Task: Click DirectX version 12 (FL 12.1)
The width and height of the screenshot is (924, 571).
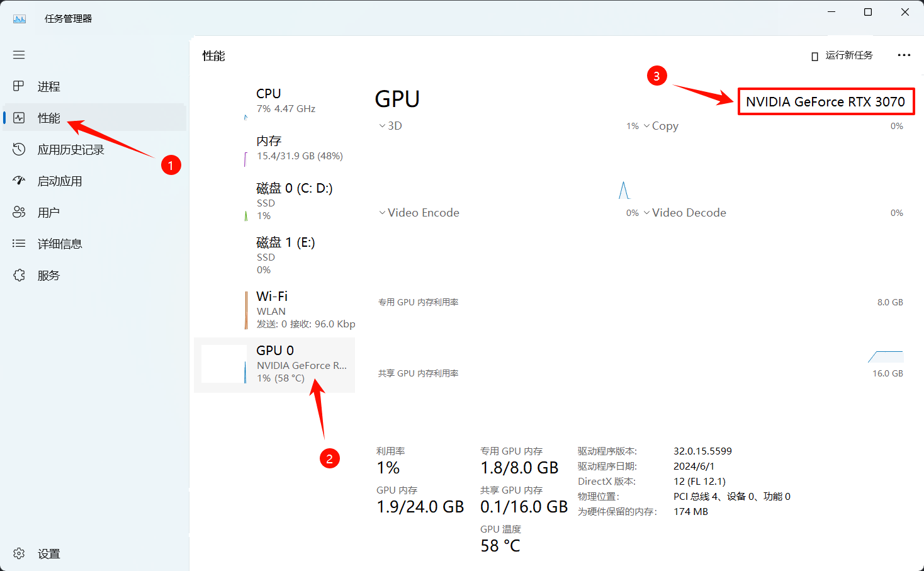Action: tap(699, 481)
